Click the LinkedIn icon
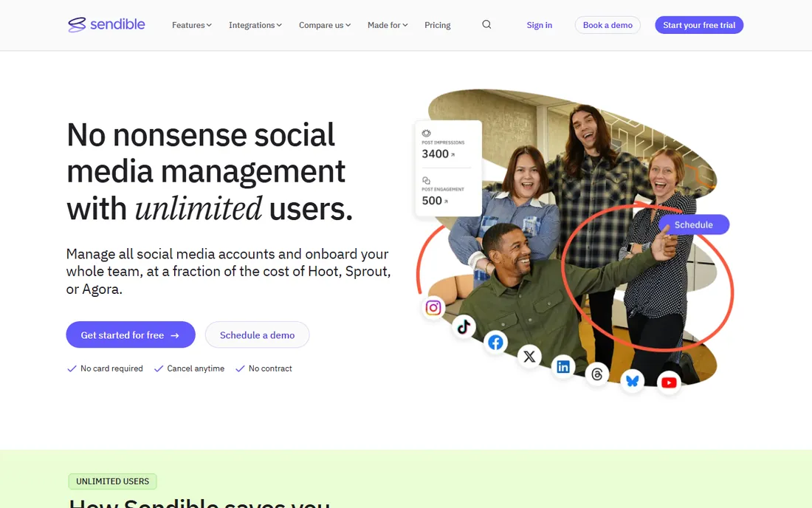Image resolution: width=812 pixels, height=508 pixels. (x=563, y=367)
